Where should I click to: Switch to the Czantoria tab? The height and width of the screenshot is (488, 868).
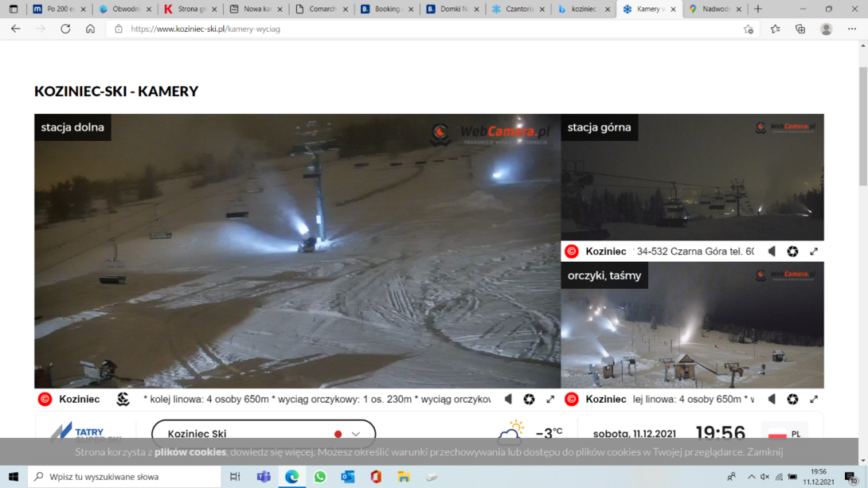click(x=518, y=9)
